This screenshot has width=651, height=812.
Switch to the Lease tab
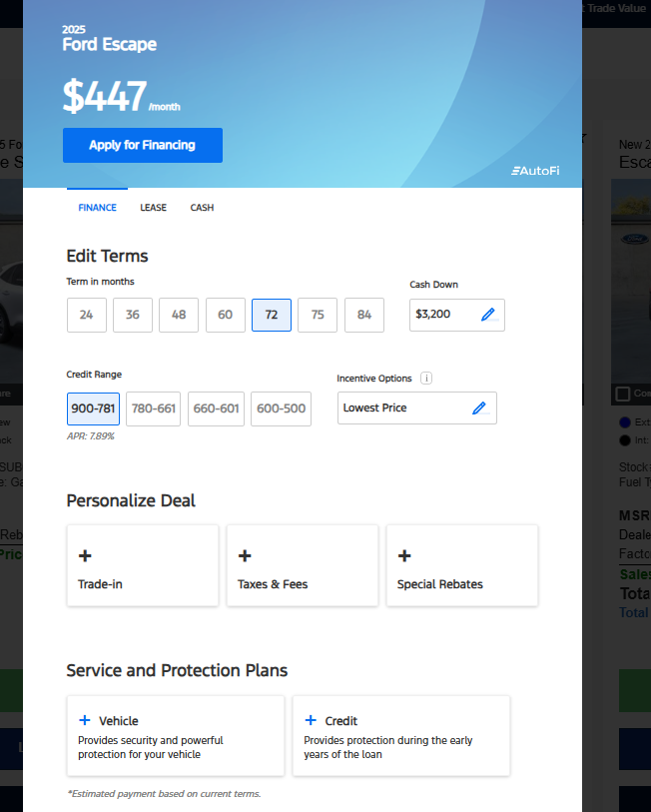[x=153, y=208]
